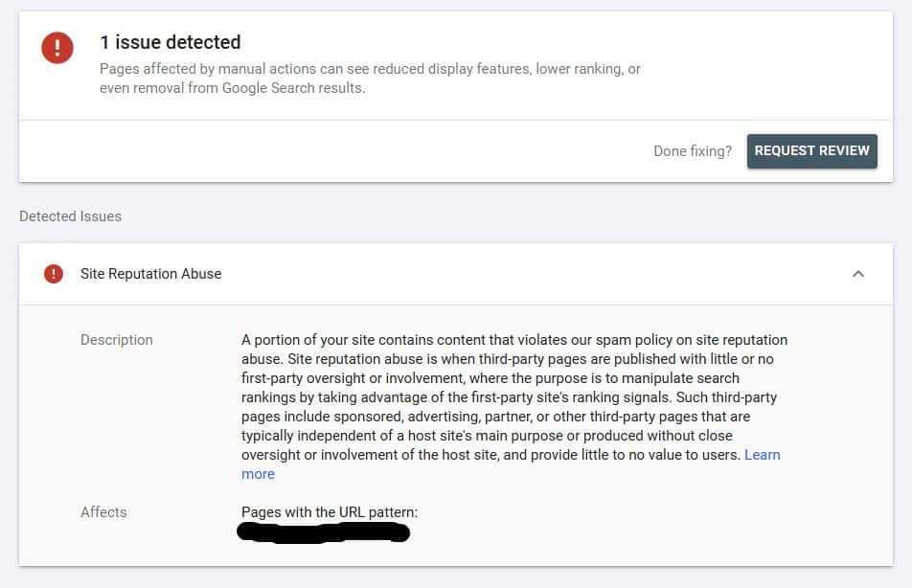The image size is (912, 588).
Task: Click "first-party oversight or involvement" description line
Action: (x=490, y=378)
